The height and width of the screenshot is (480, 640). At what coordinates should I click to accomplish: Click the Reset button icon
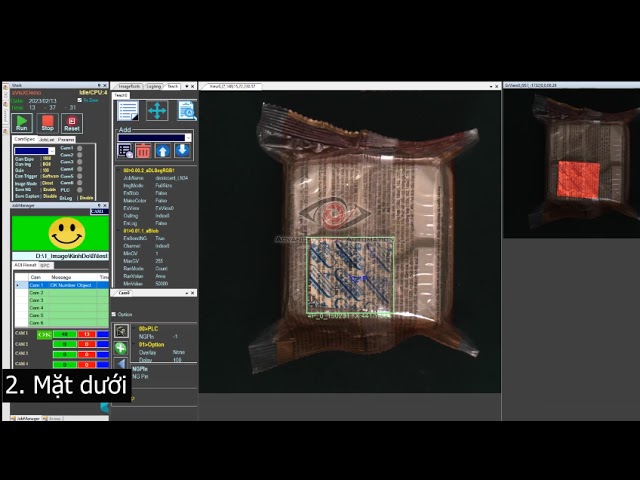(x=72, y=123)
